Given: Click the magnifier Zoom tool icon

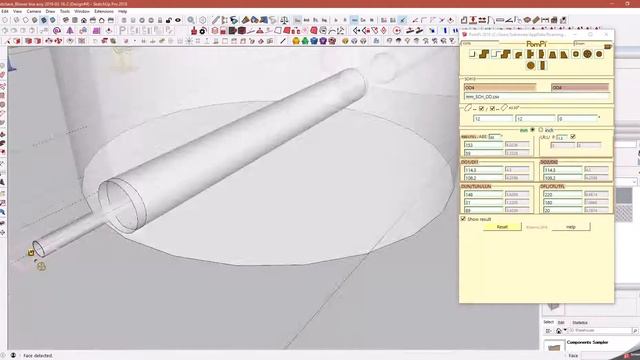Looking at the screenshot, I should [191, 20].
